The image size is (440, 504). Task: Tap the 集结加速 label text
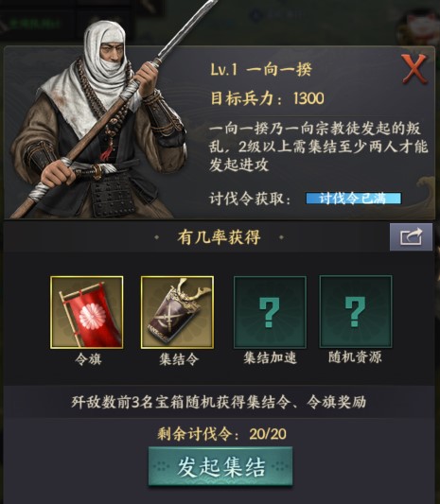(270, 357)
